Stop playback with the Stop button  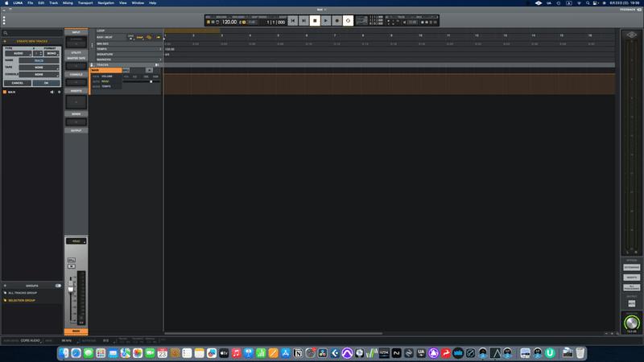coord(315,21)
